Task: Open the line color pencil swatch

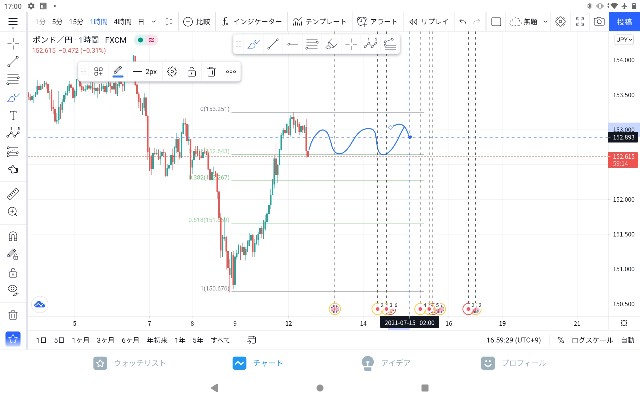Action: pos(118,72)
